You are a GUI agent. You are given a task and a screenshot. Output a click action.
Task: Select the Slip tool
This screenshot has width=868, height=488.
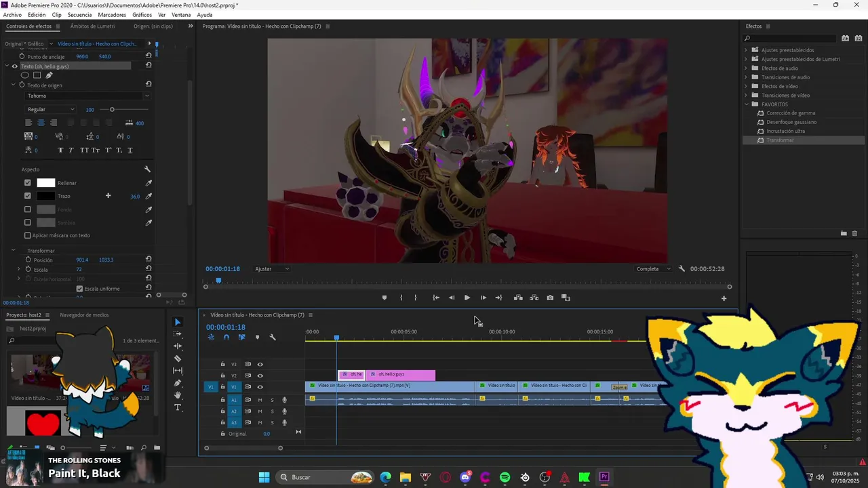[178, 371]
